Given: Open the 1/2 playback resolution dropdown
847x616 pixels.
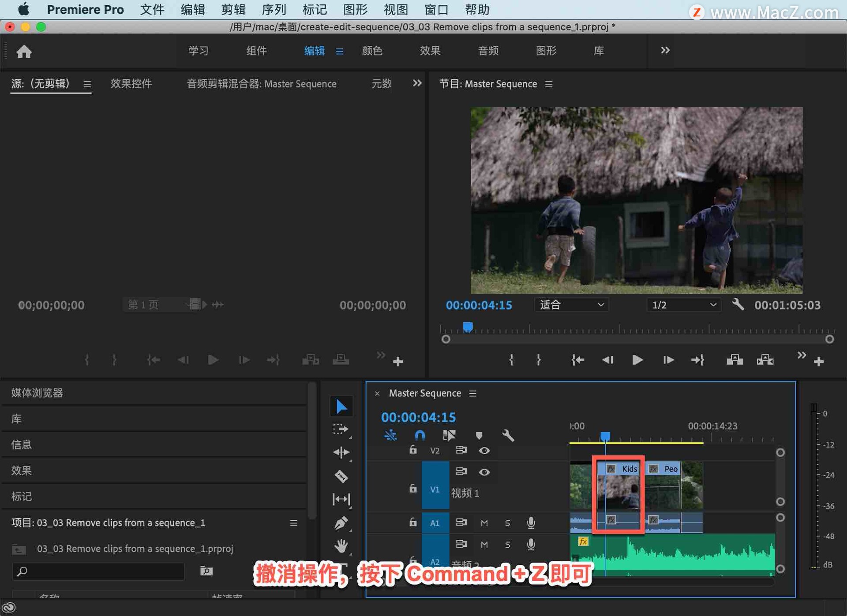Looking at the screenshot, I should coord(683,305).
